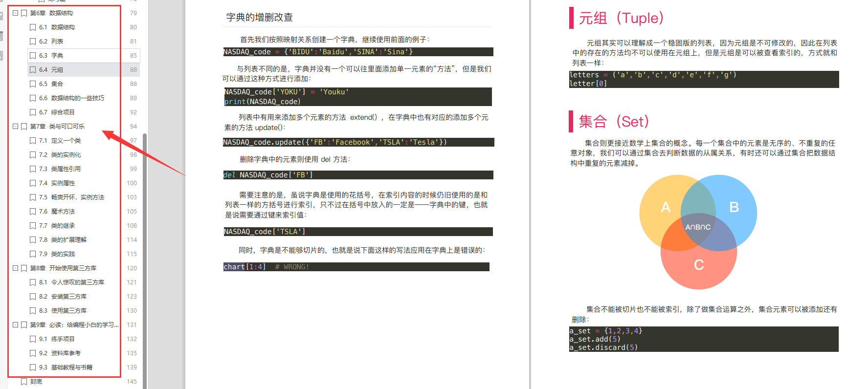Tick the checkbox beside 第6章 数据结构
The width and height of the screenshot is (868, 389).
(24, 13)
